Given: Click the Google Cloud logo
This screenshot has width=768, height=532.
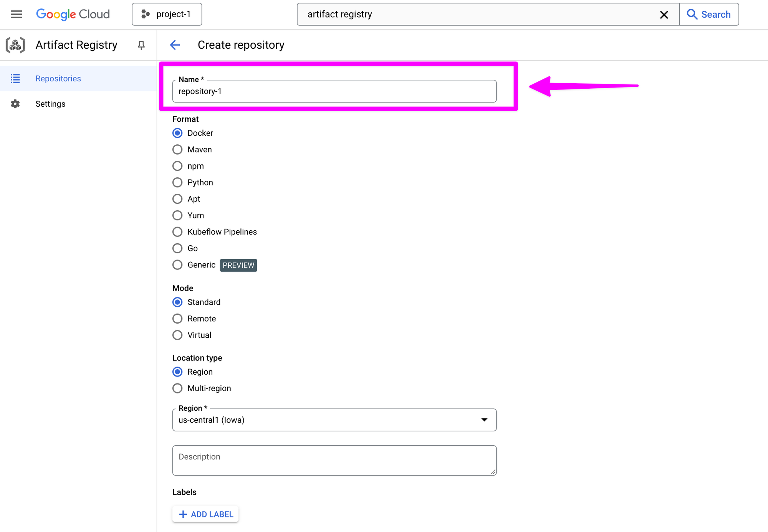Looking at the screenshot, I should (73, 14).
